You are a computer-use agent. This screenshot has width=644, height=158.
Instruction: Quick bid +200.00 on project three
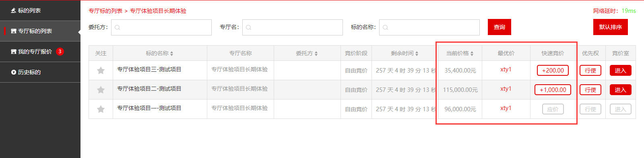click(553, 71)
